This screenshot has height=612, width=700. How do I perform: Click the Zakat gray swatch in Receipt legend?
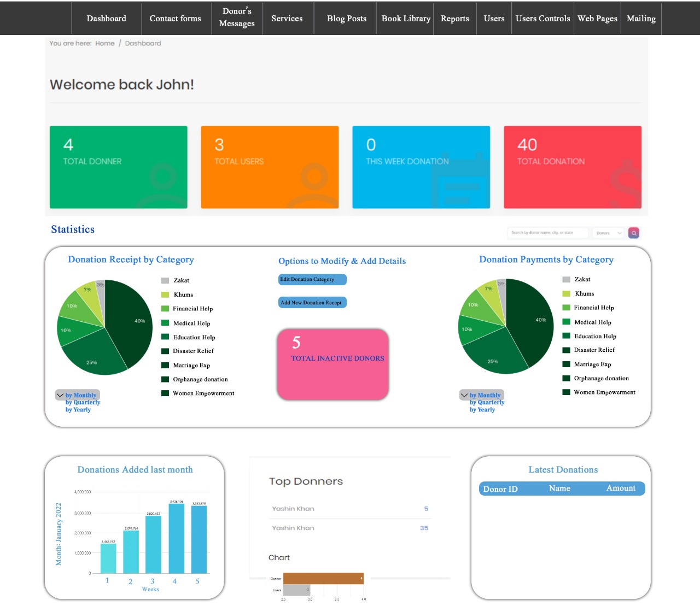tap(165, 280)
